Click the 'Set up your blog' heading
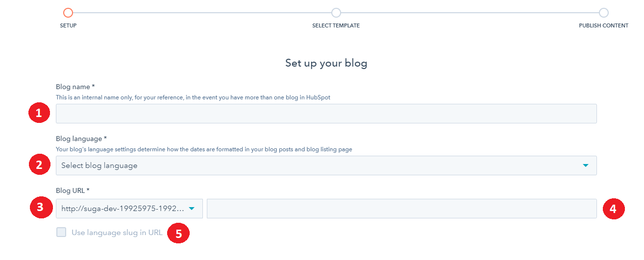644x260 pixels. (326, 63)
